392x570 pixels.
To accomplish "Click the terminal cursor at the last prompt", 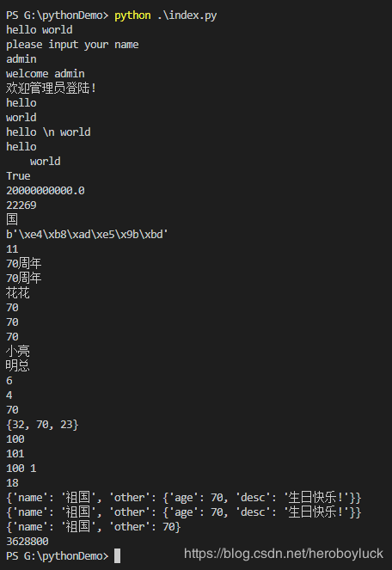I will coord(117,556).
